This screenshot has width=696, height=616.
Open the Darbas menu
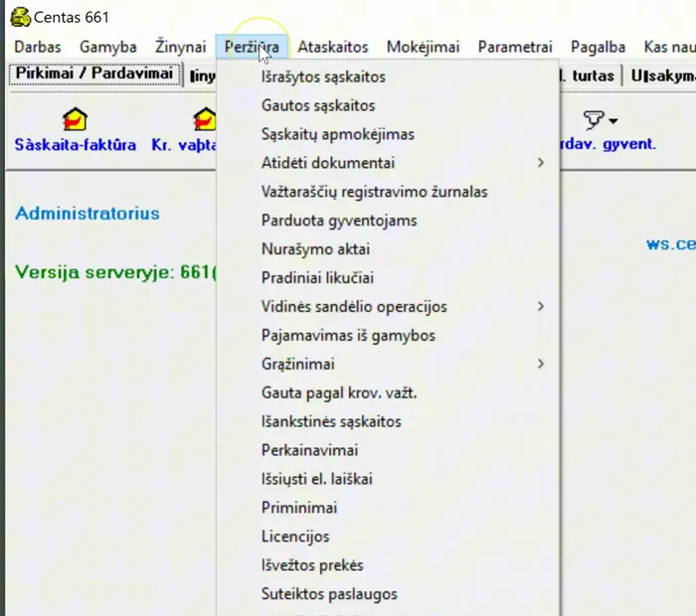coord(38,47)
